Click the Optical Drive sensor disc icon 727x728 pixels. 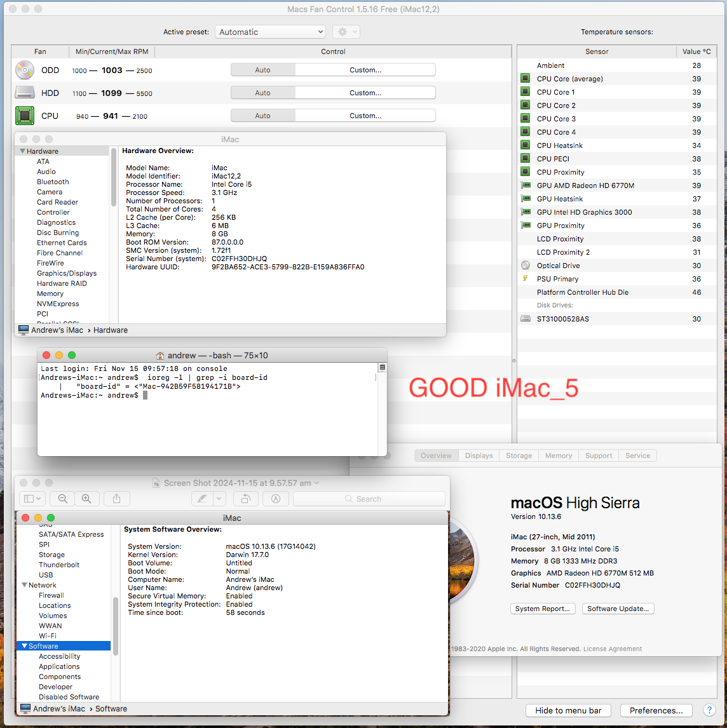tap(526, 265)
